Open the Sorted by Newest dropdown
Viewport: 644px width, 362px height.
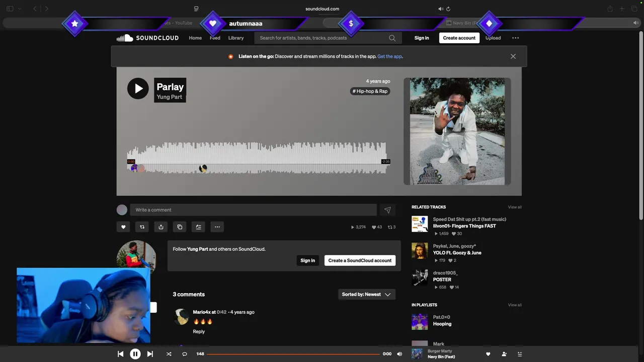[367, 295]
